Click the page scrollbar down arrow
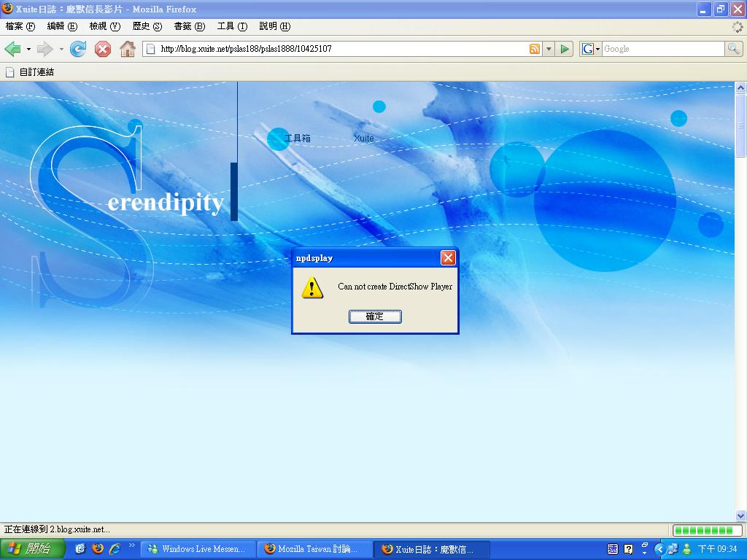Viewport: 747px width, 560px height. click(x=740, y=516)
